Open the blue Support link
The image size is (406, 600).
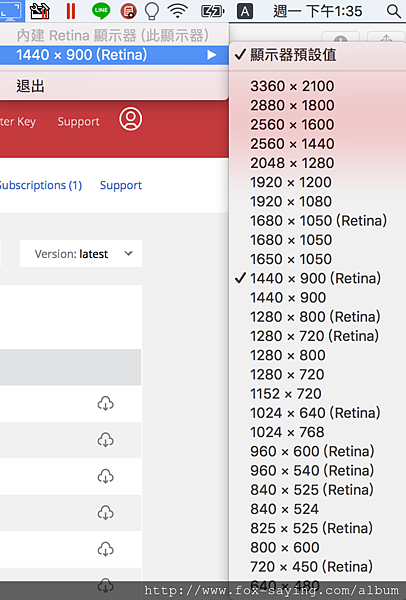point(121,185)
